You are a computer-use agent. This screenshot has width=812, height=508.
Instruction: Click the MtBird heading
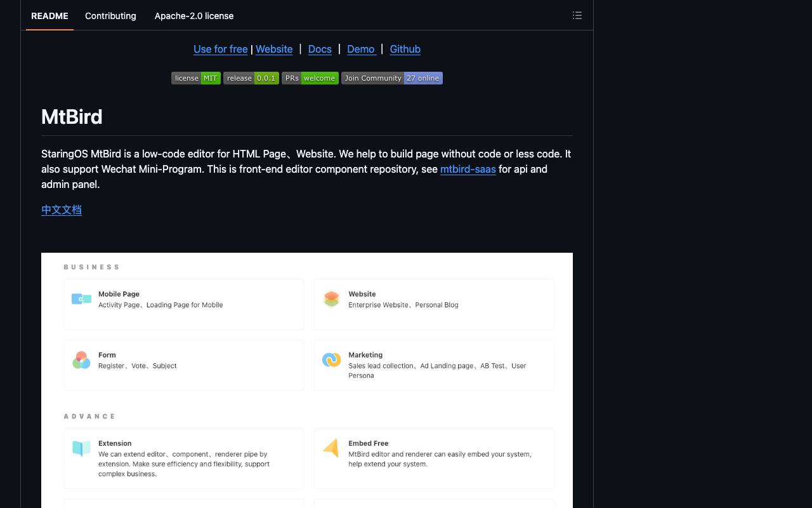pos(72,117)
